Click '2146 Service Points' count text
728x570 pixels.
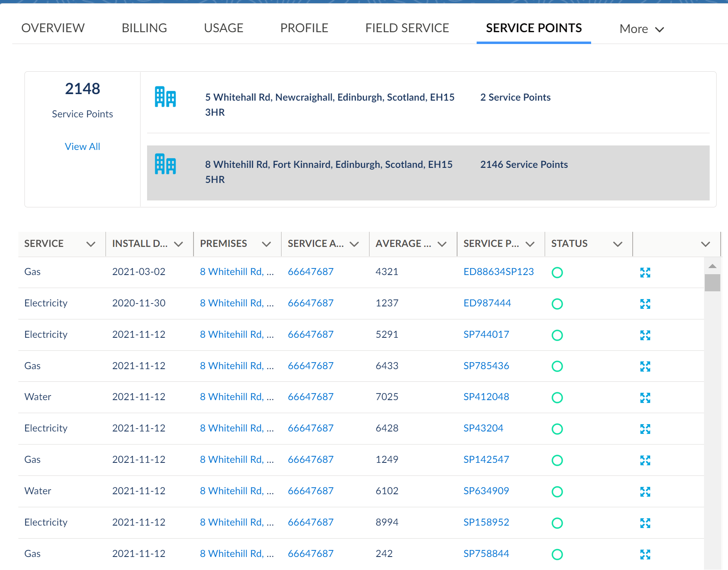524,165
